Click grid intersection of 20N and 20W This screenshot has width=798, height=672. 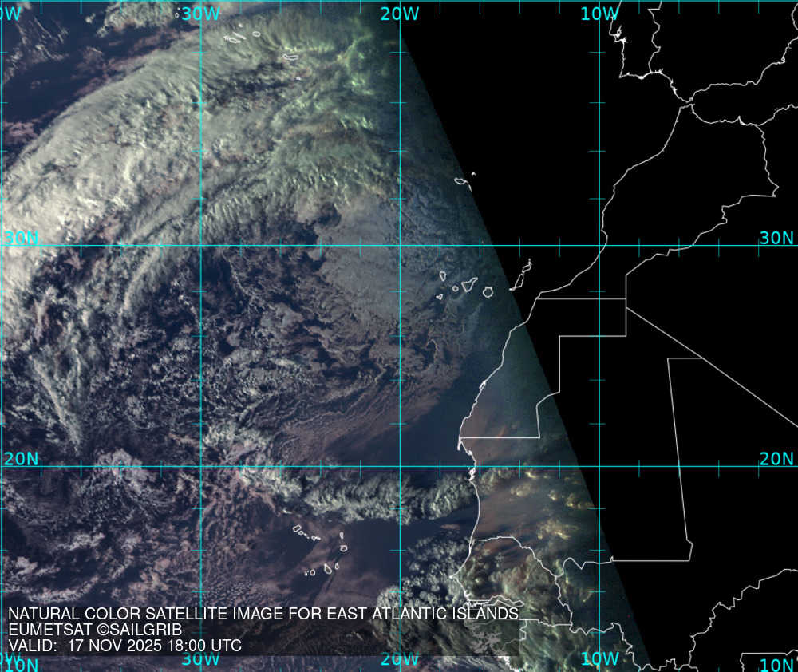tap(400, 467)
